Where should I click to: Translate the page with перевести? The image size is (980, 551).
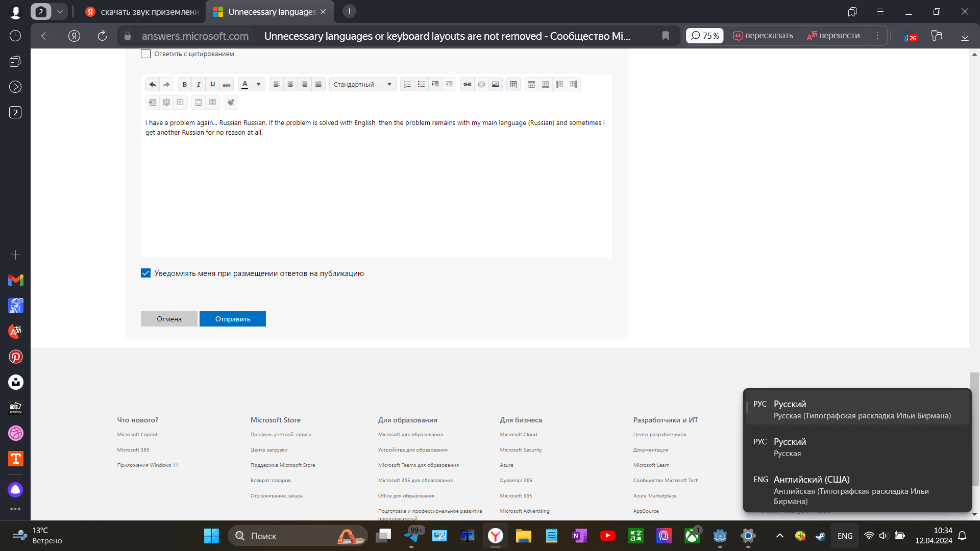coord(833,36)
